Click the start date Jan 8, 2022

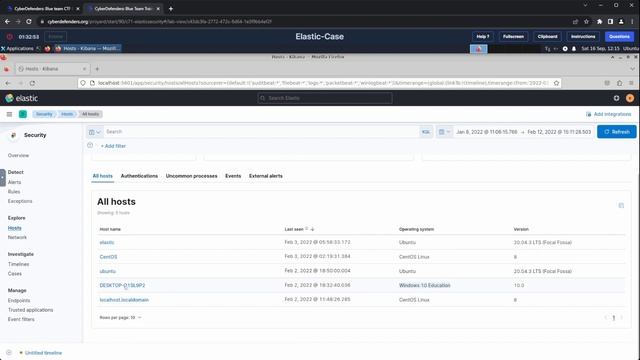coord(487,132)
